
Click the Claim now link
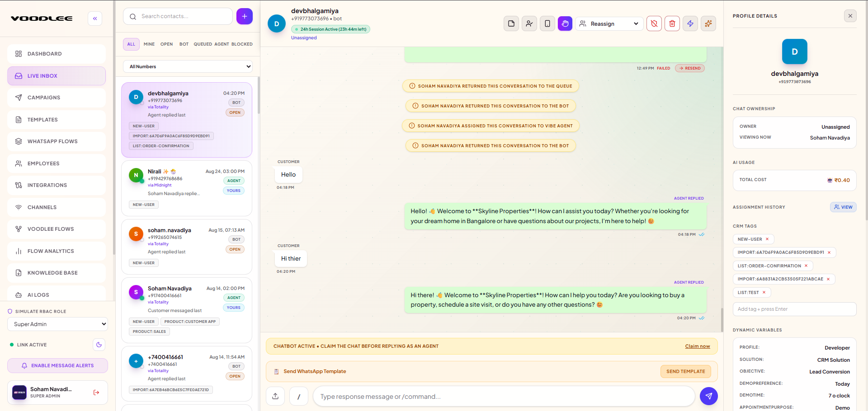[x=698, y=346]
